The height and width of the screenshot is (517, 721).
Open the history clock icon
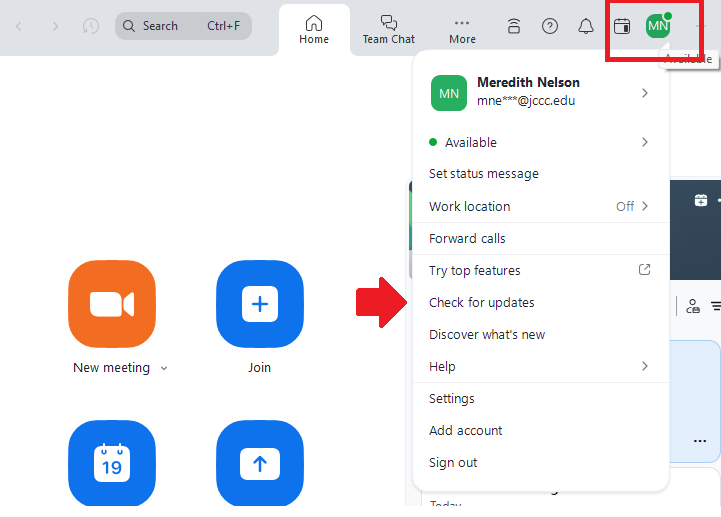91,26
